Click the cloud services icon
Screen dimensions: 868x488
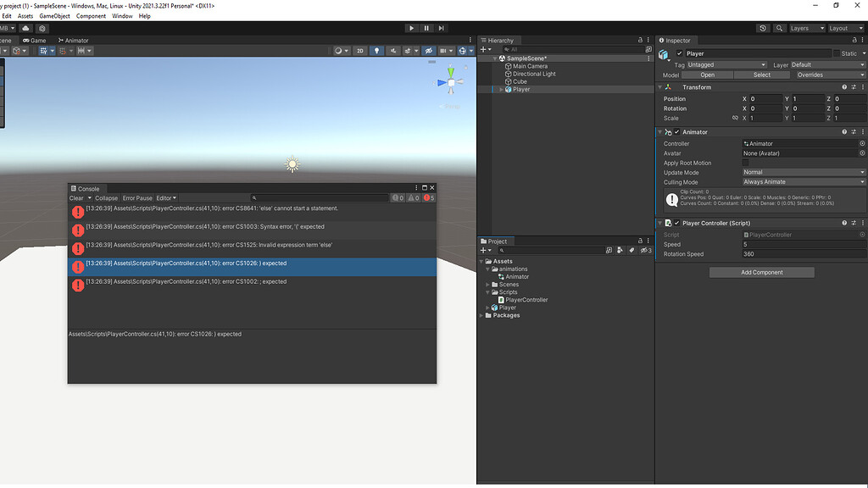25,28
